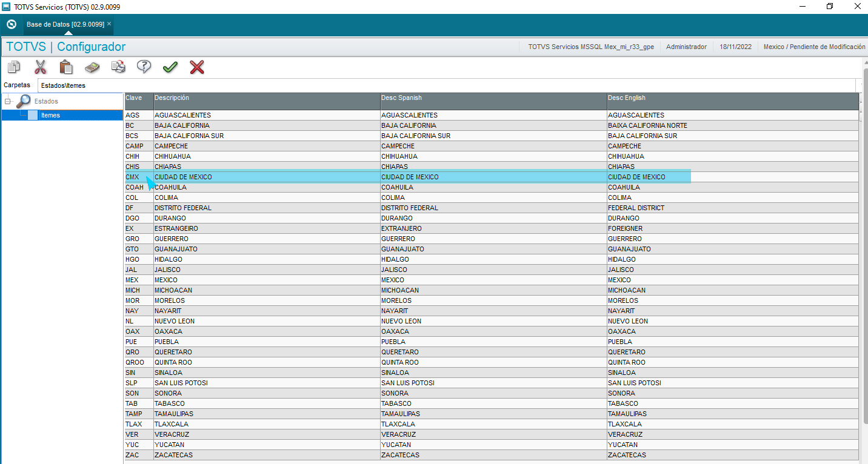Select the YUC clave cell

[x=139, y=445]
